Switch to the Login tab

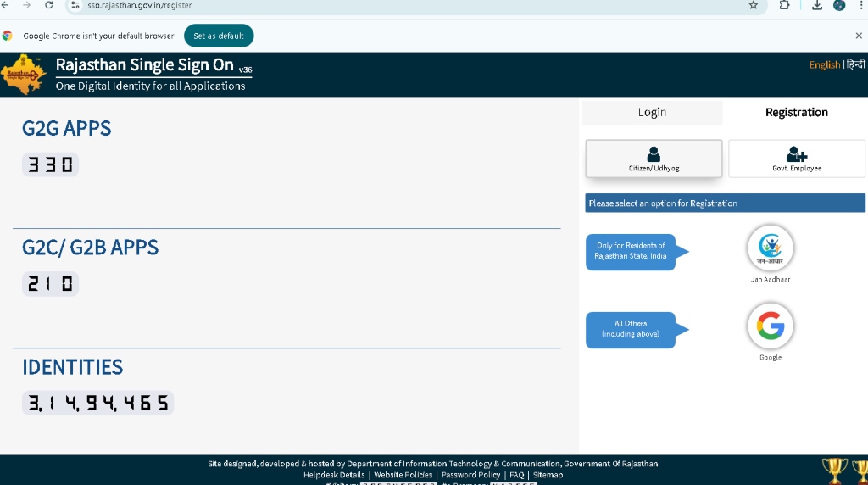pyautogui.click(x=652, y=112)
